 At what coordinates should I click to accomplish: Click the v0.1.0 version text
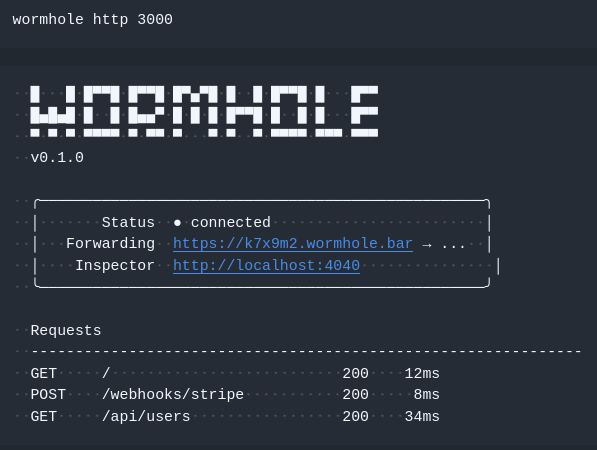click(x=57, y=158)
